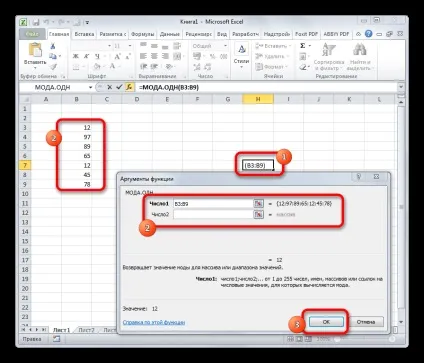Click the Insert Function fx icon

pos(129,87)
